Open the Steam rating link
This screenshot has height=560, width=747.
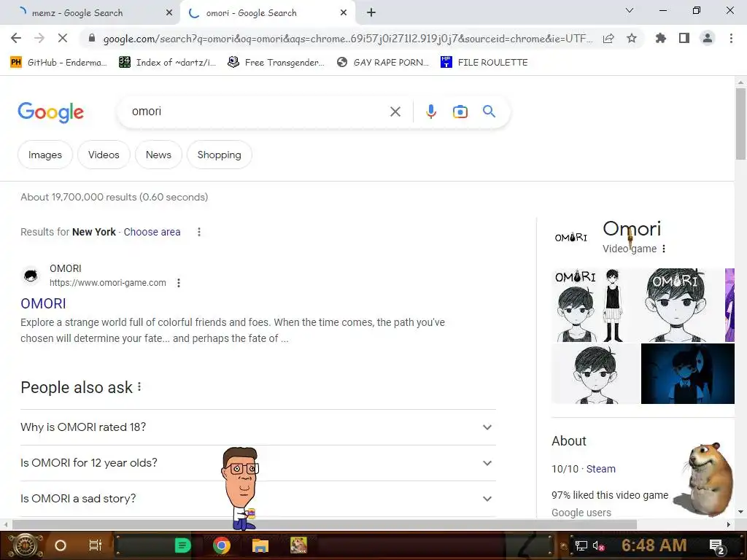(x=601, y=469)
